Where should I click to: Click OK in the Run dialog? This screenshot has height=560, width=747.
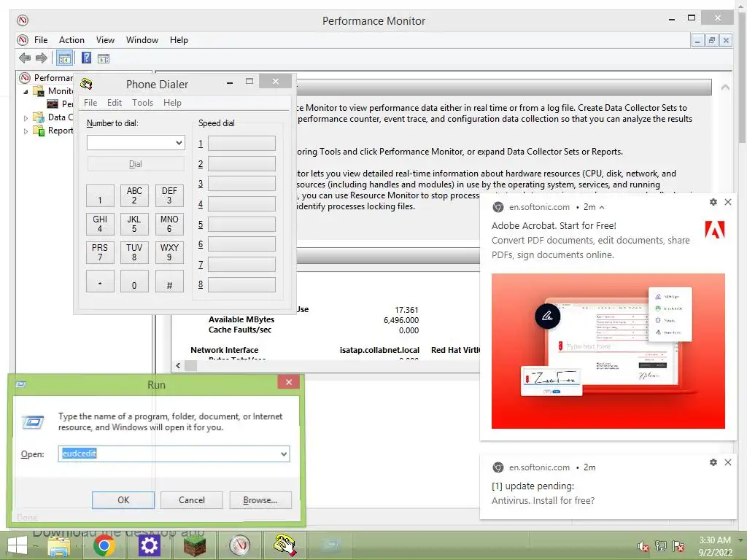(x=123, y=500)
